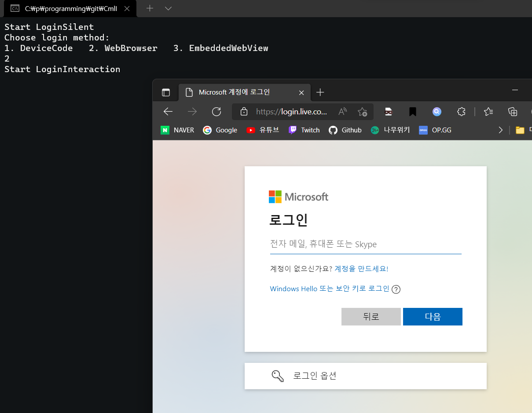532x413 pixels.
Task: Open the 유튜브 bookmark
Action: [x=263, y=130]
